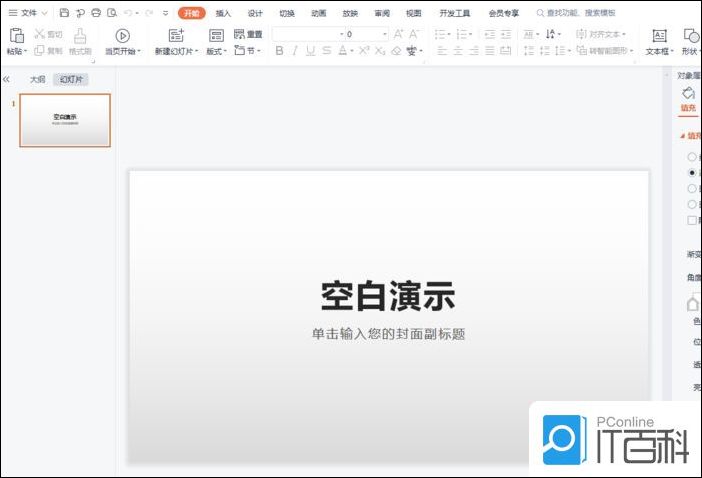Screen dimensions: 702x478
Task: Switch to the Transitions (切换) tab
Action: [x=287, y=13]
